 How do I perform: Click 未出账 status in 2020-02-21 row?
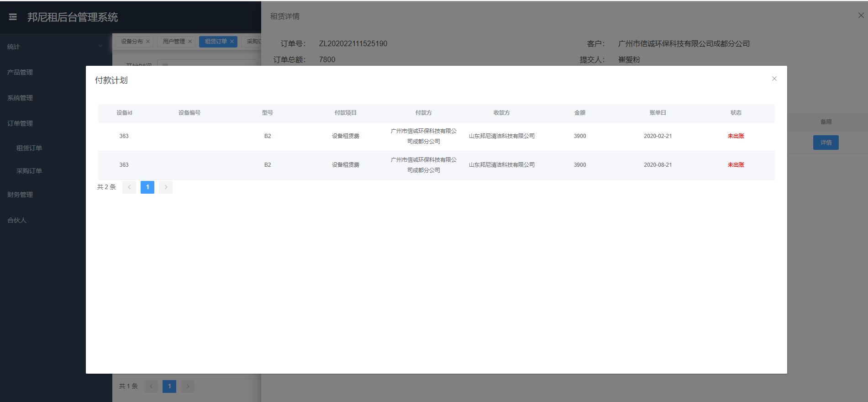tap(736, 136)
